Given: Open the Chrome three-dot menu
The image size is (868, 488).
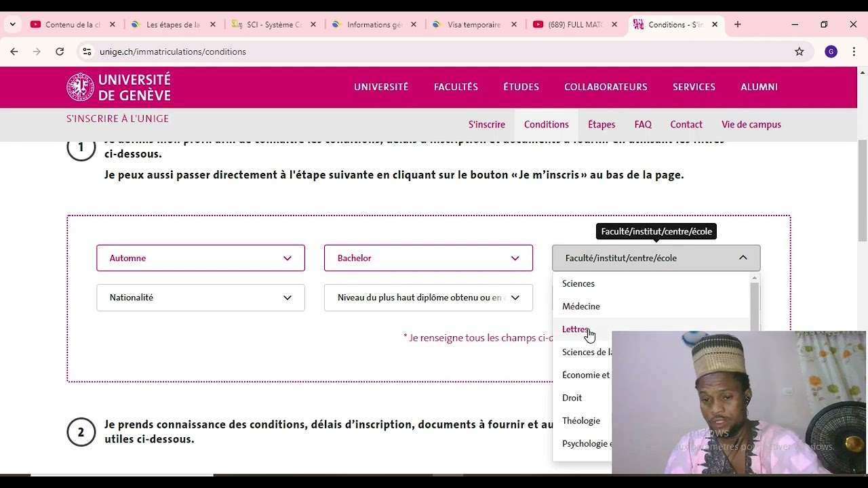Looking at the screenshot, I should click(853, 52).
